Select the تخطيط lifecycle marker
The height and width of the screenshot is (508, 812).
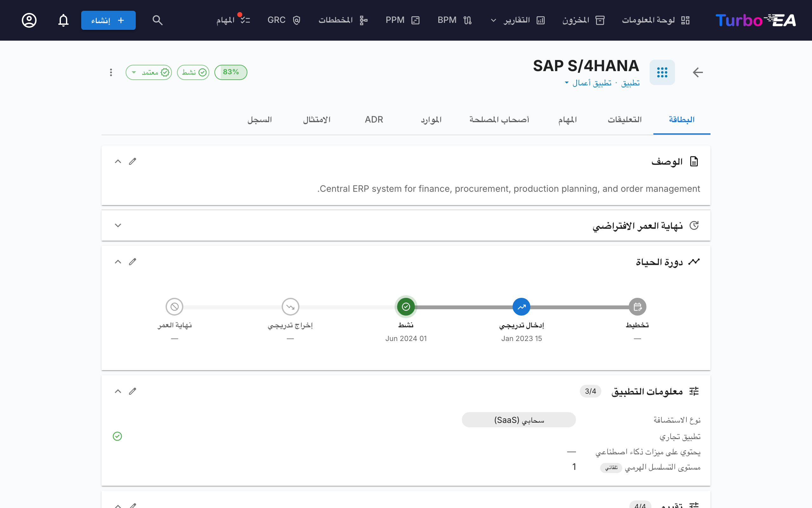point(637,307)
